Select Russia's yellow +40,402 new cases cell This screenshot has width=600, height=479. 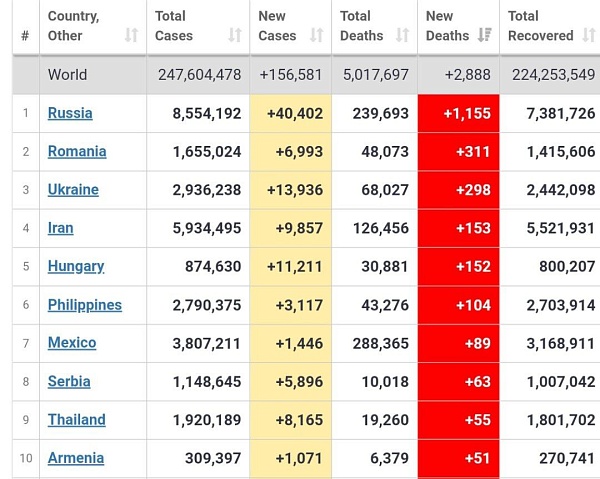(x=290, y=113)
